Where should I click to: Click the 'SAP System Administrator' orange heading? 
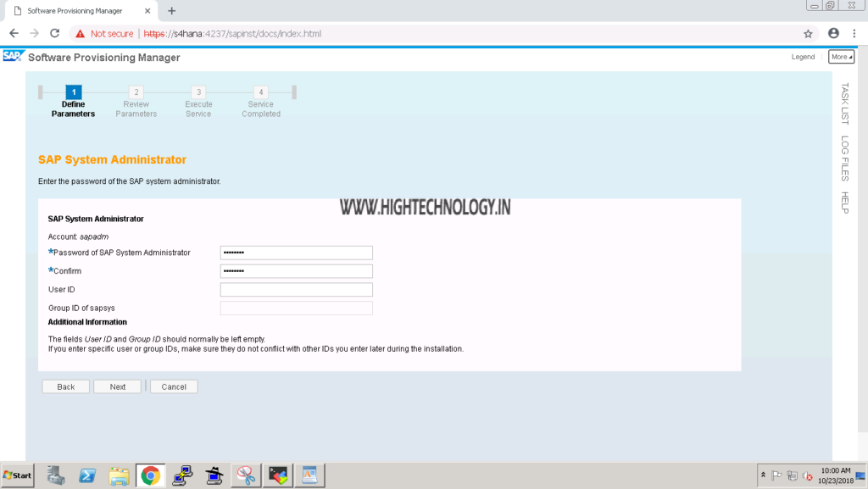pos(113,160)
